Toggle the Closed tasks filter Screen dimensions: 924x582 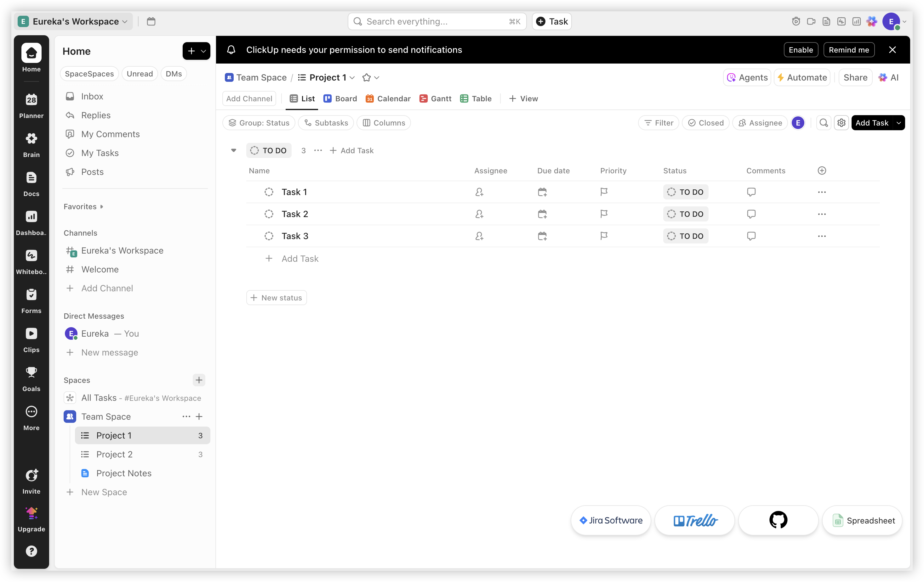pyautogui.click(x=706, y=123)
